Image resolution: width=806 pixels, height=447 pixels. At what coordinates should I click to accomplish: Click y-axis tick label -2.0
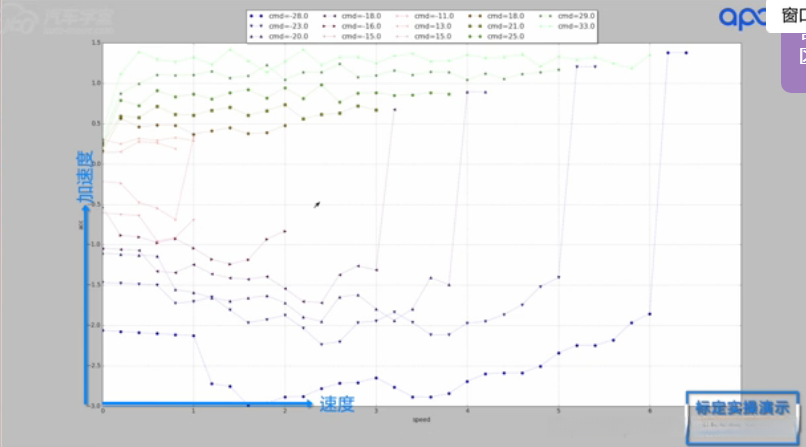(x=95, y=325)
